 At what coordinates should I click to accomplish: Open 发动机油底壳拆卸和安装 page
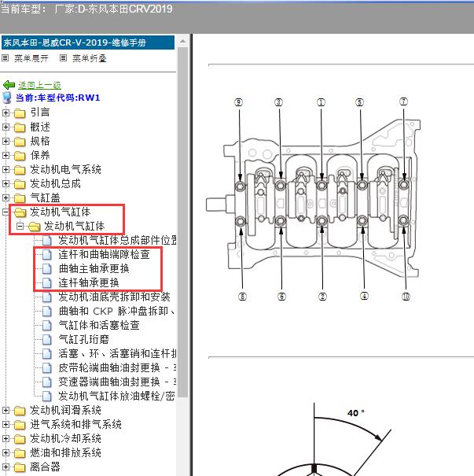[x=114, y=297]
